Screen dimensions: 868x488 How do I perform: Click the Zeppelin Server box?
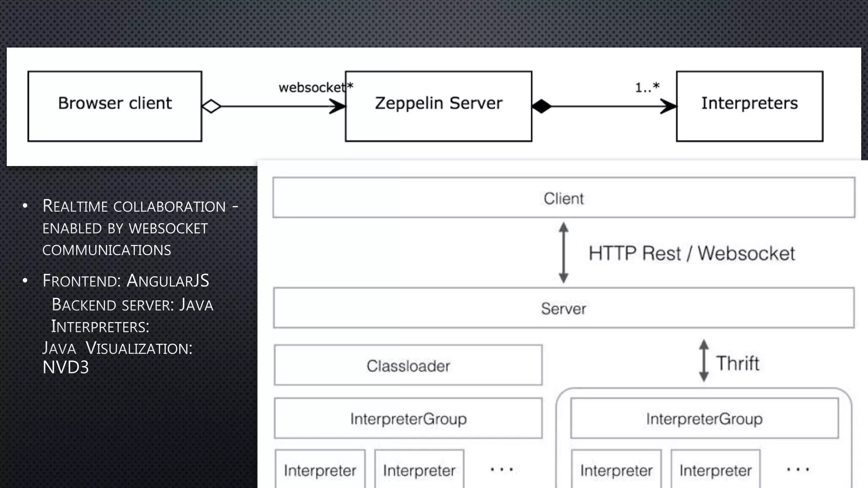(x=439, y=106)
